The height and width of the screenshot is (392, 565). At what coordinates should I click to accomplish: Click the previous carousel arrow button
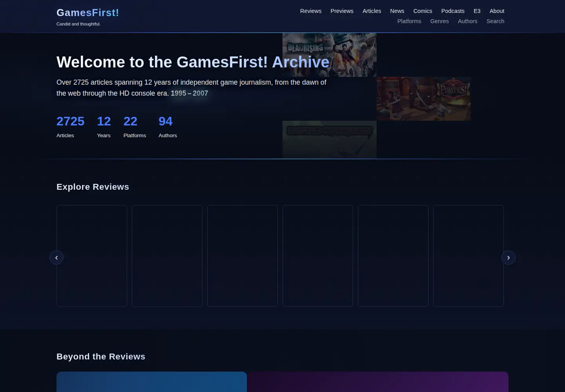(x=56, y=258)
